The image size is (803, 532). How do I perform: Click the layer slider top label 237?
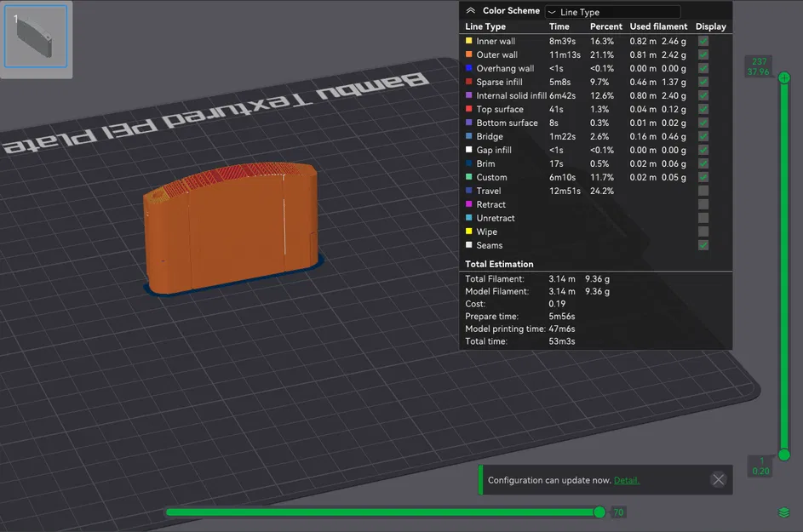click(759, 61)
